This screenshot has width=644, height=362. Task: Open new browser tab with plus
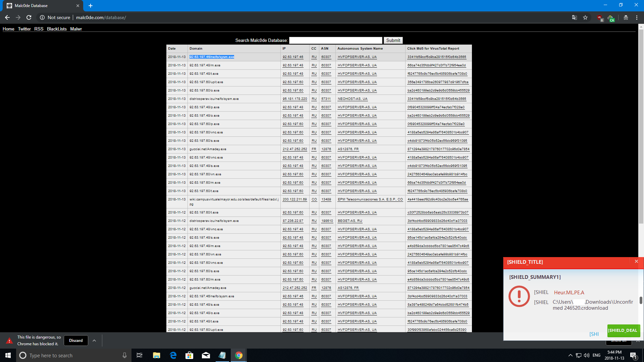(x=91, y=6)
